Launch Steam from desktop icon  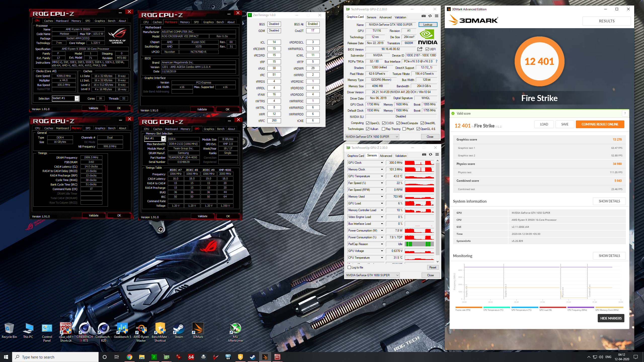click(x=179, y=331)
